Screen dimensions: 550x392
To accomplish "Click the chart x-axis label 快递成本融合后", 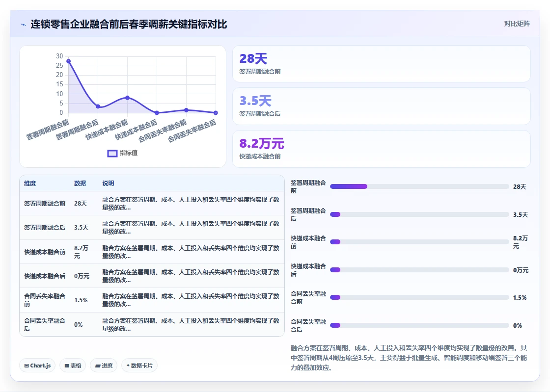I will 136,130.
